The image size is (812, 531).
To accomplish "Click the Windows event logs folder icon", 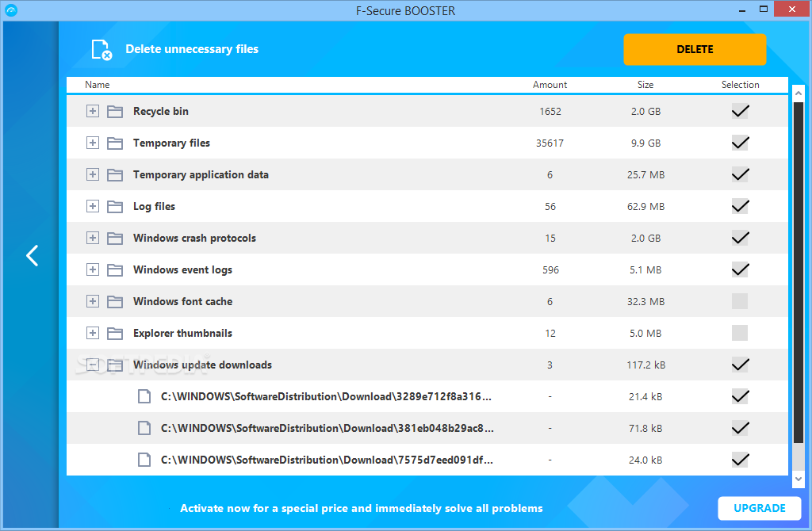I will [x=115, y=269].
